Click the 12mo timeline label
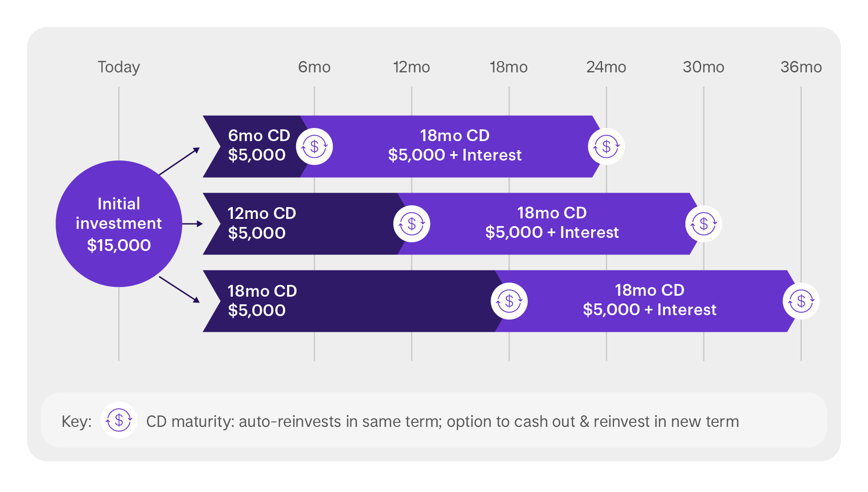This screenshot has height=492, width=868. (411, 67)
